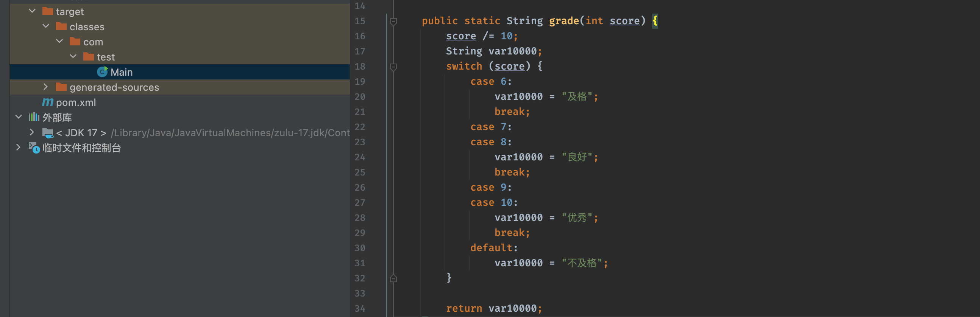Click the "不及格" string literal
The width and height of the screenshot is (980, 317).
tap(582, 263)
